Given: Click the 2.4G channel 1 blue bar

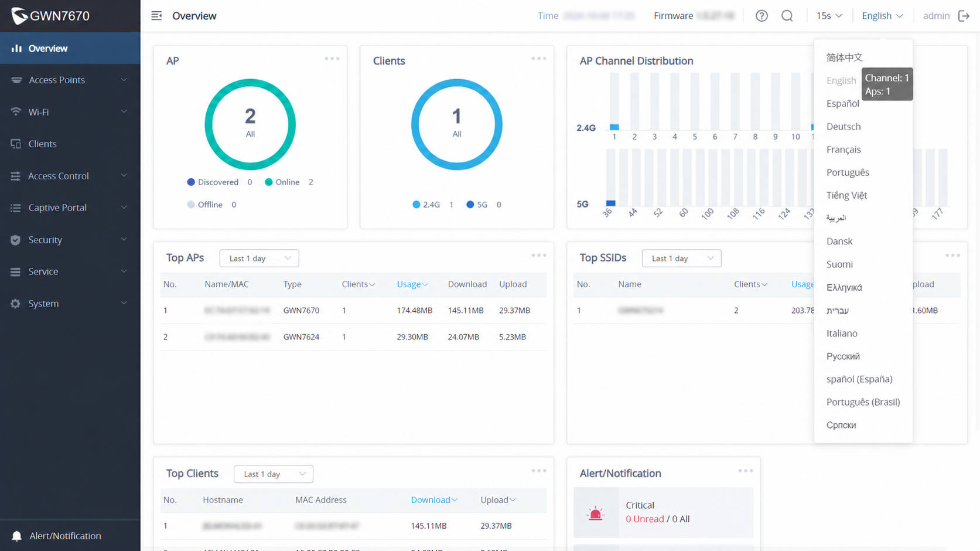Looking at the screenshot, I should 614,127.
